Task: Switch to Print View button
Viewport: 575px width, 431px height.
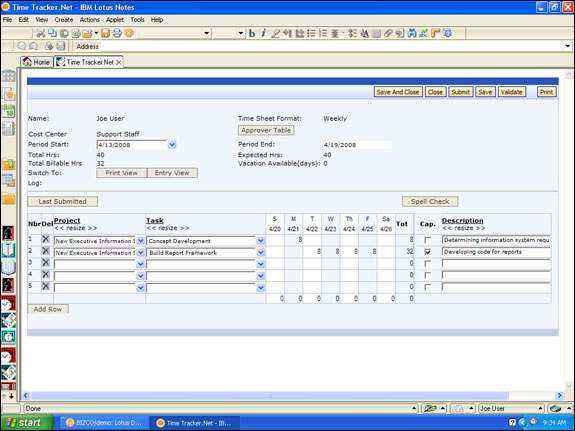Action: click(121, 173)
